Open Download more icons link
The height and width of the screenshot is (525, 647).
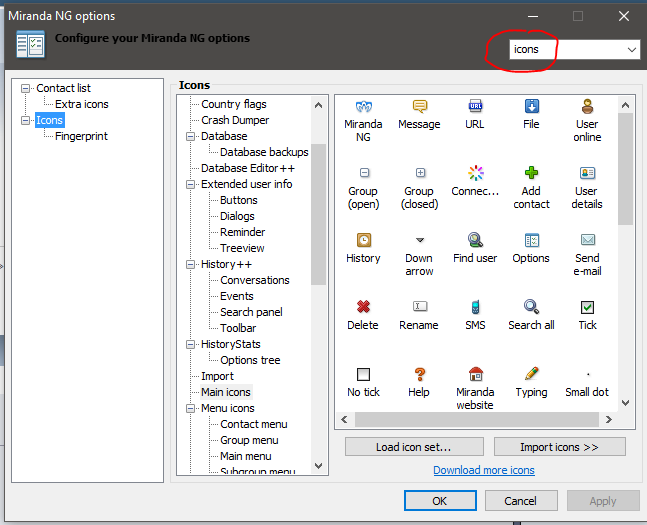(x=484, y=470)
